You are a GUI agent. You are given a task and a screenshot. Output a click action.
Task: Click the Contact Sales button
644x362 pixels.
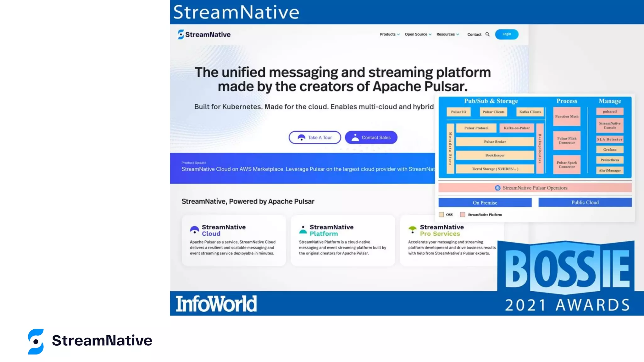pyautogui.click(x=371, y=138)
